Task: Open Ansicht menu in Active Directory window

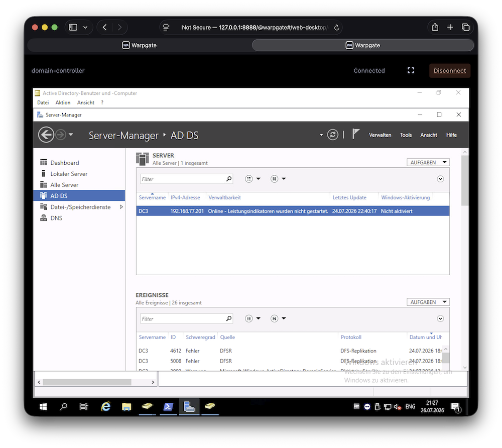Action: click(x=85, y=102)
